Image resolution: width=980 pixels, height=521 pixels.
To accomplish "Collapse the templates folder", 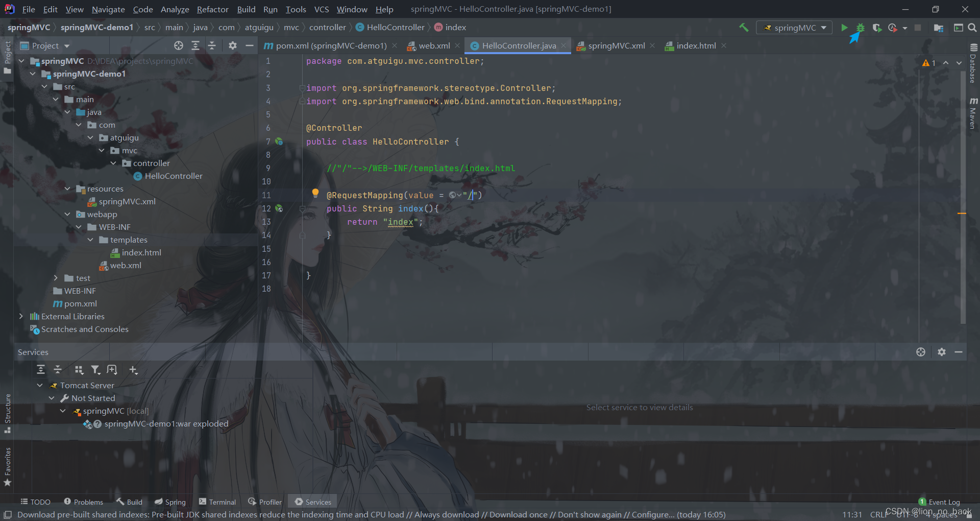I will click(90, 240).
